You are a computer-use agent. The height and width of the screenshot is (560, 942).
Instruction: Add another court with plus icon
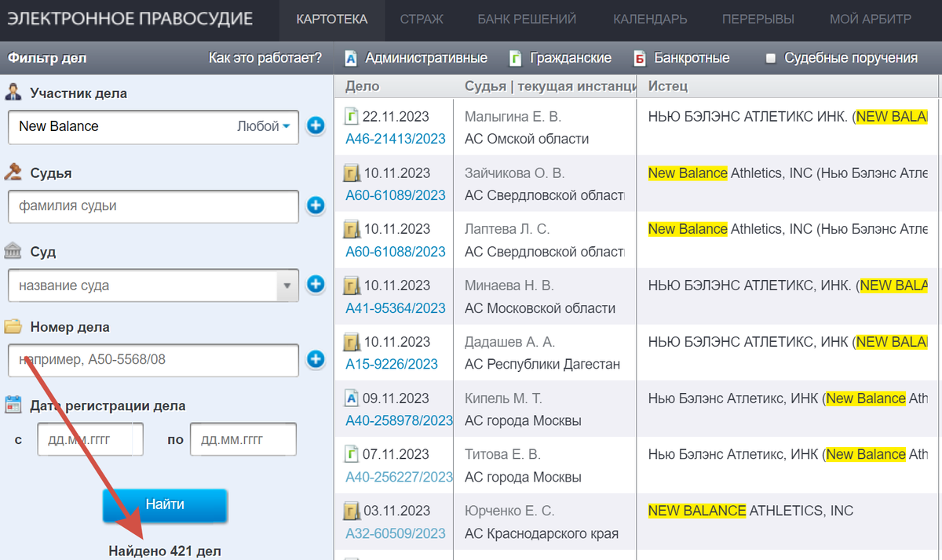tap(316, 285)
